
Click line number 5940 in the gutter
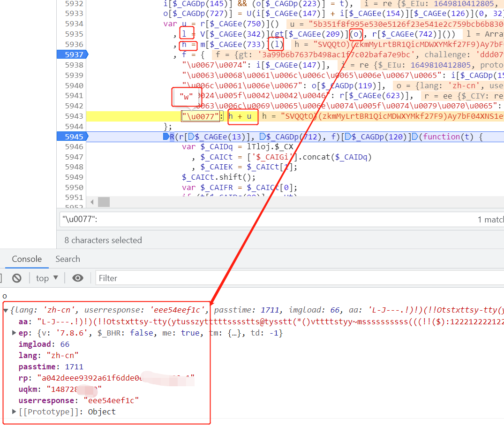point(74,85)
